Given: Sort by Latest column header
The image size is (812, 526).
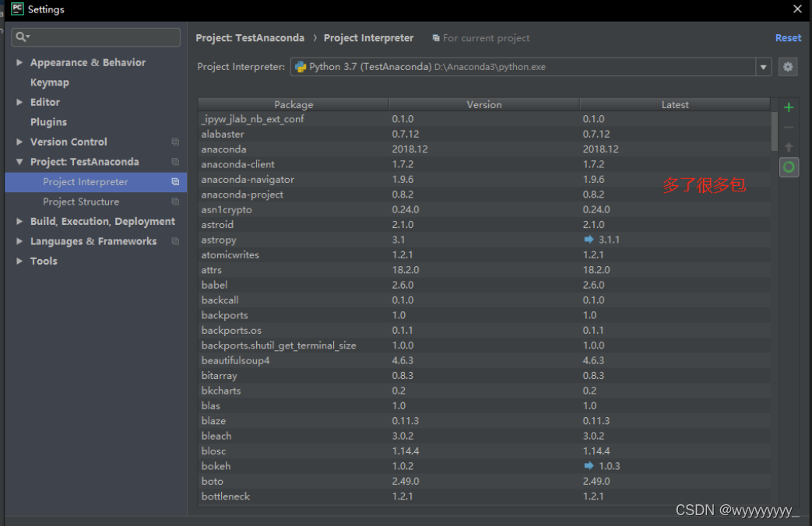Looking at the screenshot, I should pos(675,104).
